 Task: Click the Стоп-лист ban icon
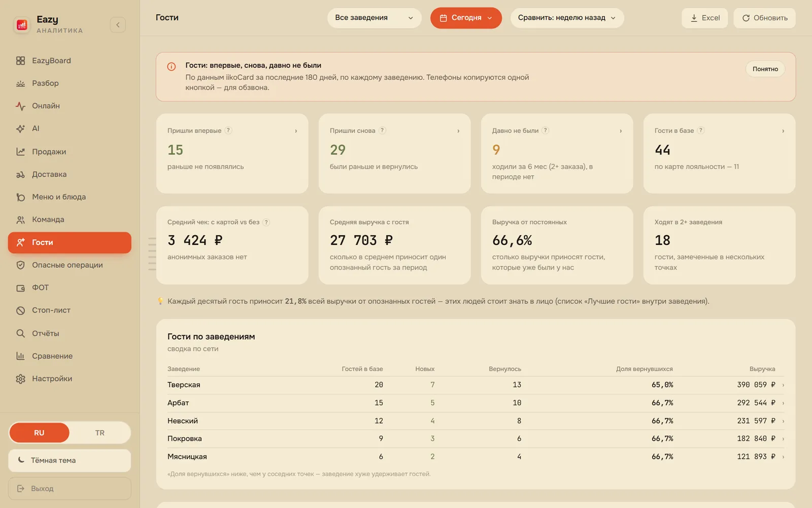[20, 310]
